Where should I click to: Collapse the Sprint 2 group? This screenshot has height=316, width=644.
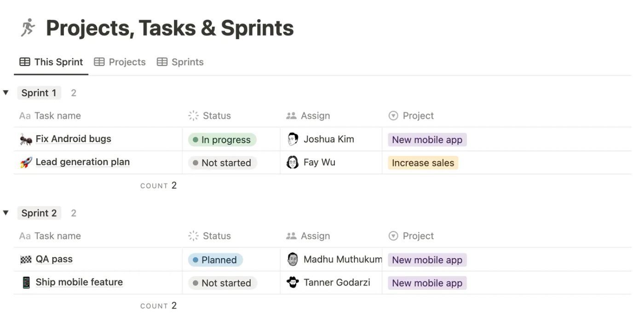6,212
